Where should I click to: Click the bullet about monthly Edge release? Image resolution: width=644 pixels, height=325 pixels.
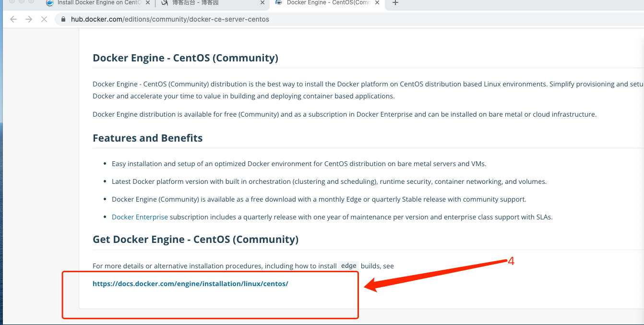click(319, 199)
